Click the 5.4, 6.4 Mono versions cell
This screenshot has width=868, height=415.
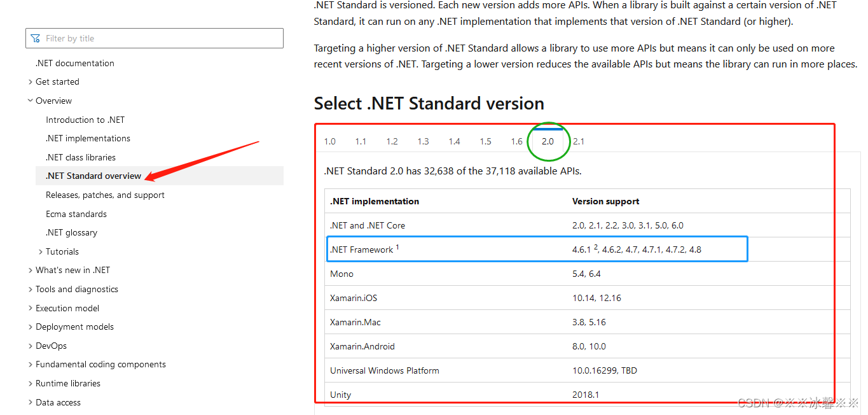pos(586,274)
